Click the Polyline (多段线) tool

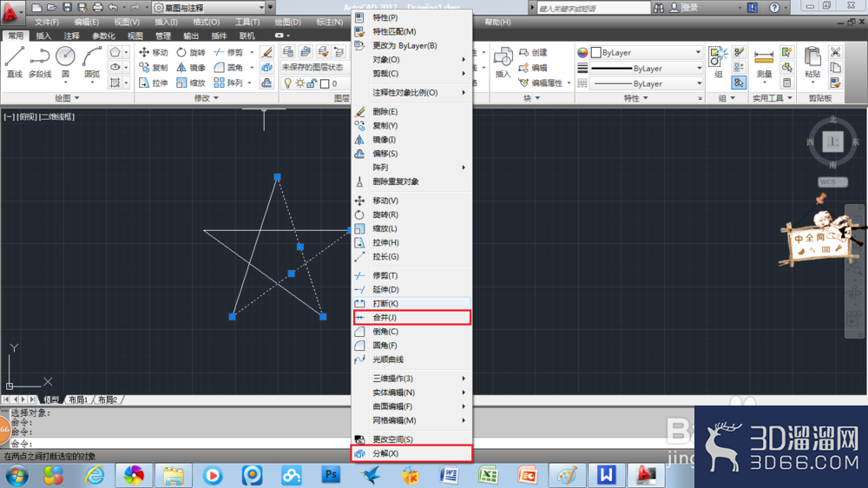(39, 62)
